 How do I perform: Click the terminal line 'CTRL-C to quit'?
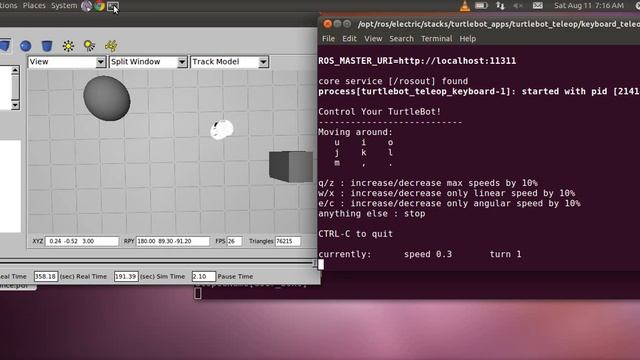pyautogui.click(x=356, y=234)
